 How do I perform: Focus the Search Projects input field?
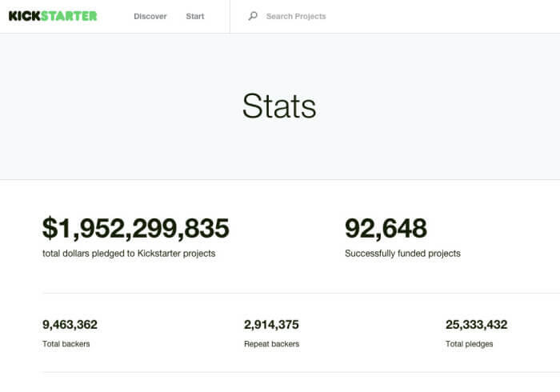tap(360, 16)
